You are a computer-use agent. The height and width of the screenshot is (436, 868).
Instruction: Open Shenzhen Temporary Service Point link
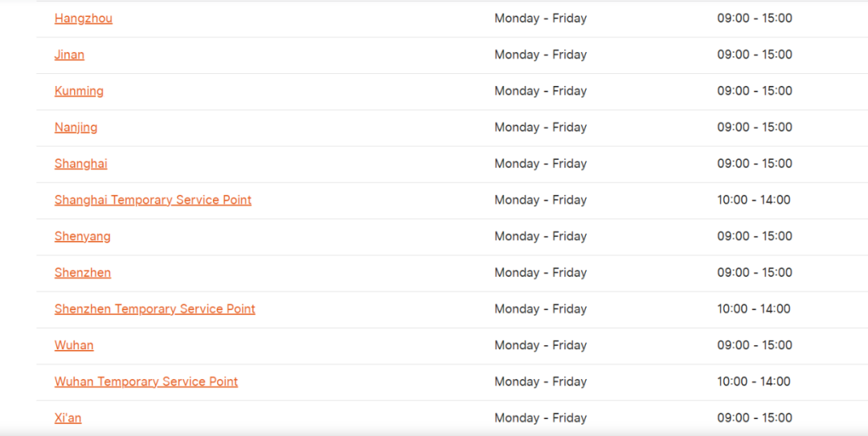point(155,309)
